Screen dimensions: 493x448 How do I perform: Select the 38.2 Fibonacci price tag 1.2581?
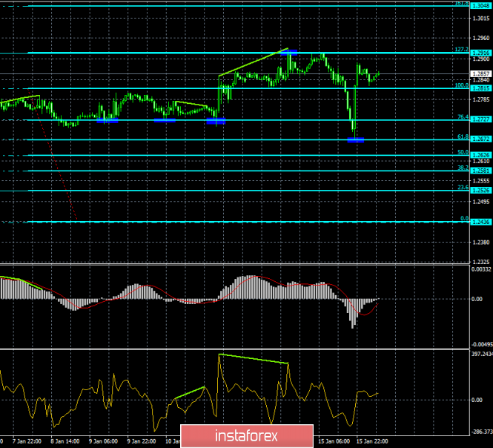click(481, 171)
